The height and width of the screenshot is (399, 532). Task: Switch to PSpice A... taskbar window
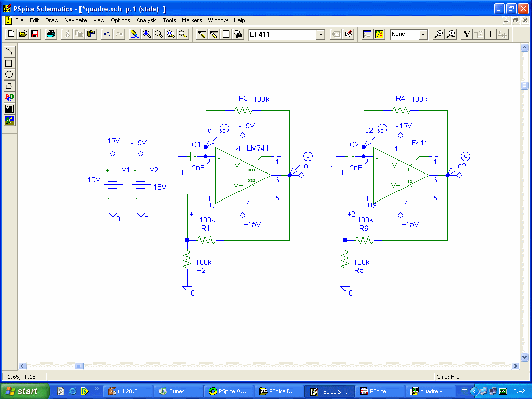coord(229,391)
